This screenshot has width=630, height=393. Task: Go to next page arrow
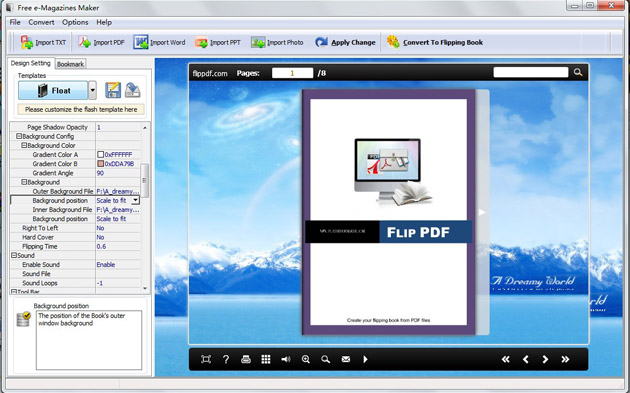coord(545,359)
